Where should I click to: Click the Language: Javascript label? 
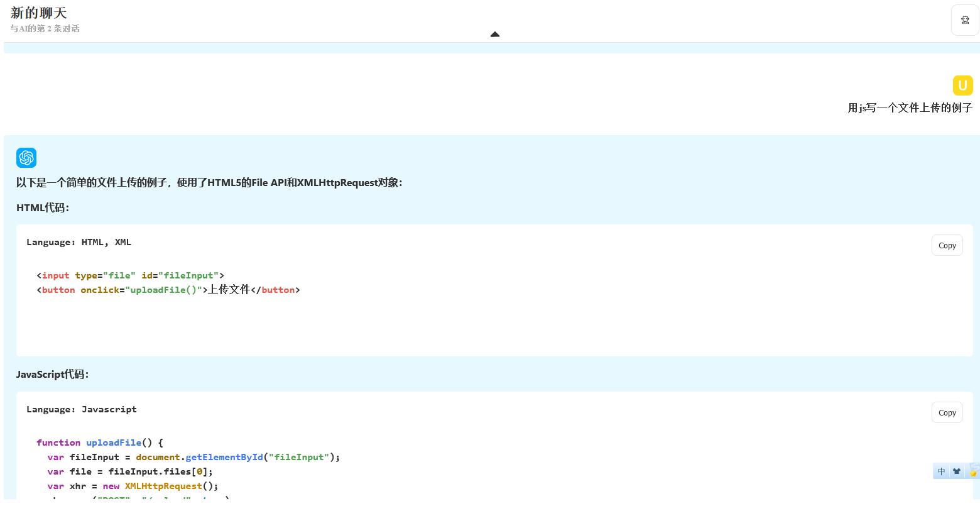click(82, 409)
